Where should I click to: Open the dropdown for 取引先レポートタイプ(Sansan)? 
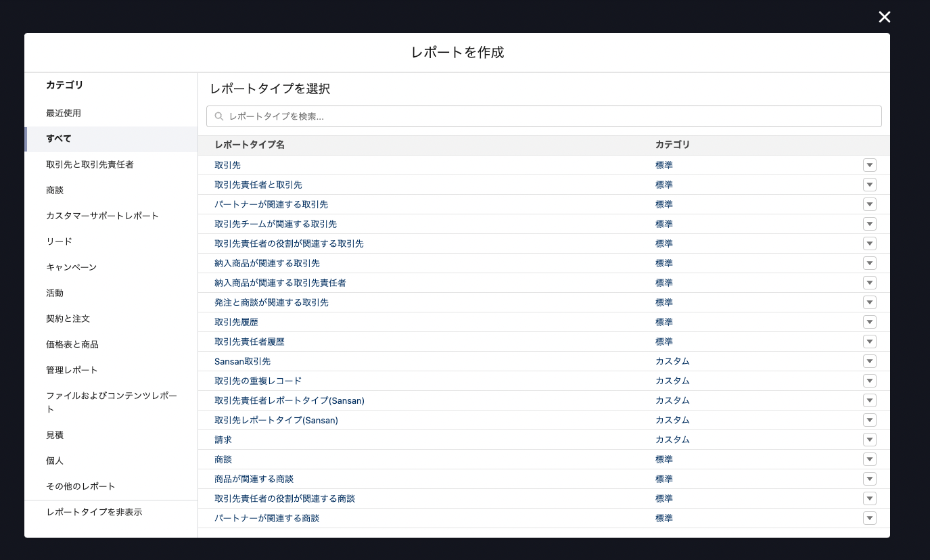click(x=870, y=420)
